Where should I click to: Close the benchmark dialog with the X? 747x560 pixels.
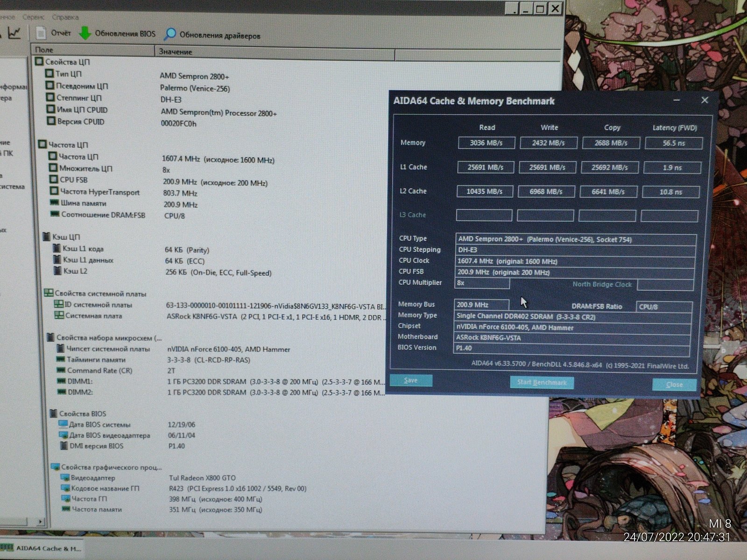pos(705,100)
